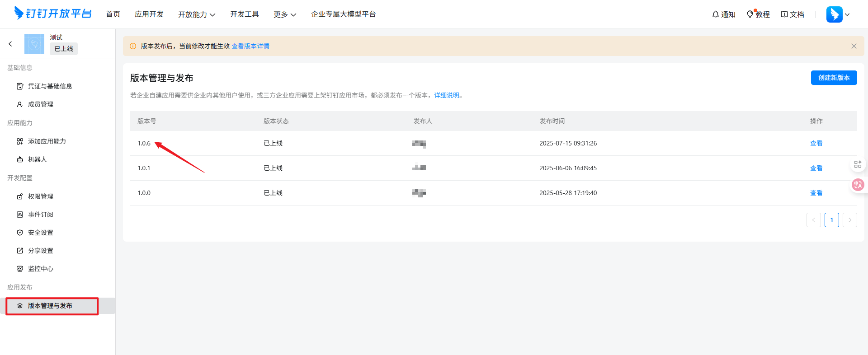868x355 pixels.
Task: Click the 测试 app thumbnail image
Action: coord(34,44)
